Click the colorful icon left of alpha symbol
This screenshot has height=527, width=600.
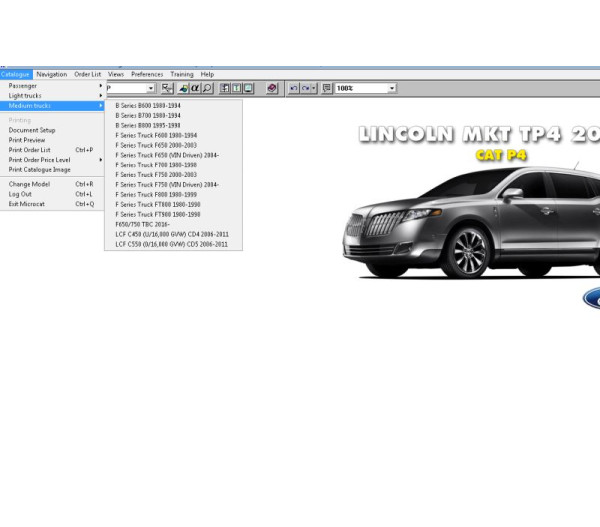183,88
